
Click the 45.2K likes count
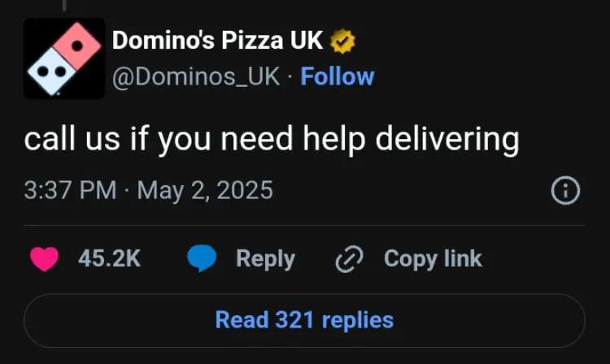[x=109, y=258]
